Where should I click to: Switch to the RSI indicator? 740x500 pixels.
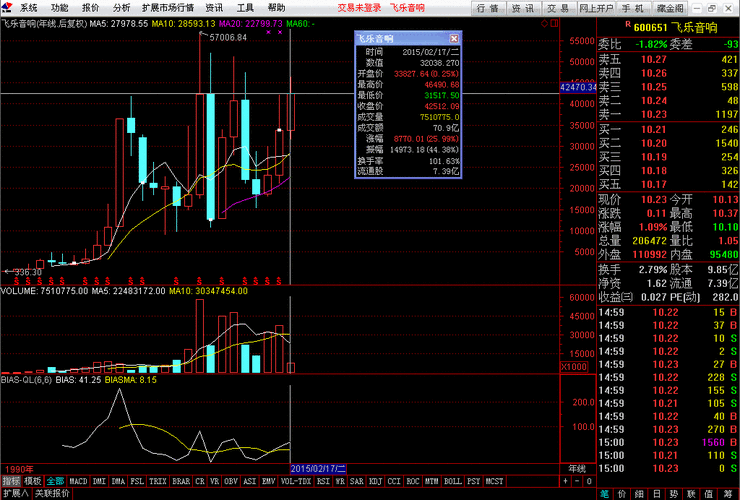(323, 481)
